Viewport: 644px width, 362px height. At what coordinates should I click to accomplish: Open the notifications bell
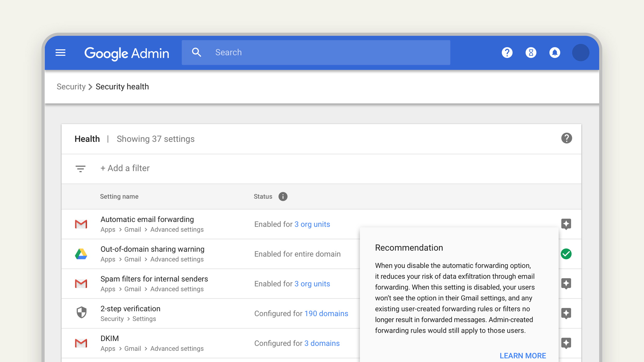coord(555,53)
